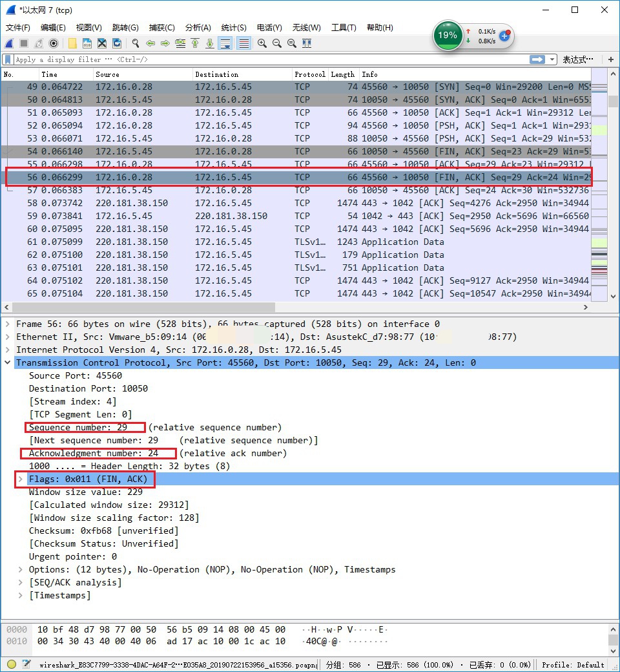The width and height of the screenshot is (620, 672).
Task: Edit capture file properties status icon
Action: 26,665
